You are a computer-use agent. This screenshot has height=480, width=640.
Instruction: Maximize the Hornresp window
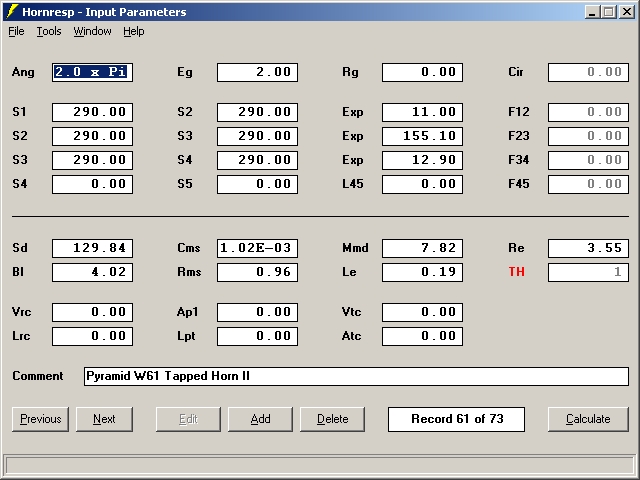[x=609, y=12]
